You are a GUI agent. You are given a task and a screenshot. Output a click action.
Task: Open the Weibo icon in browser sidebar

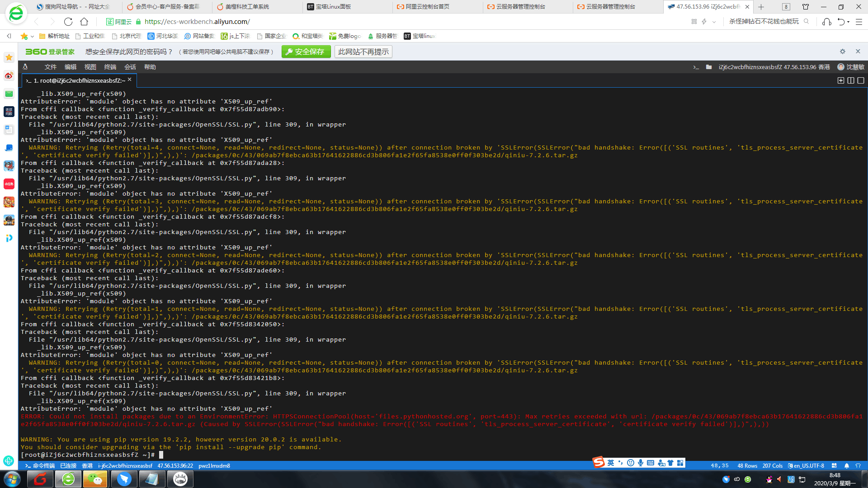[x=9, y=75]
